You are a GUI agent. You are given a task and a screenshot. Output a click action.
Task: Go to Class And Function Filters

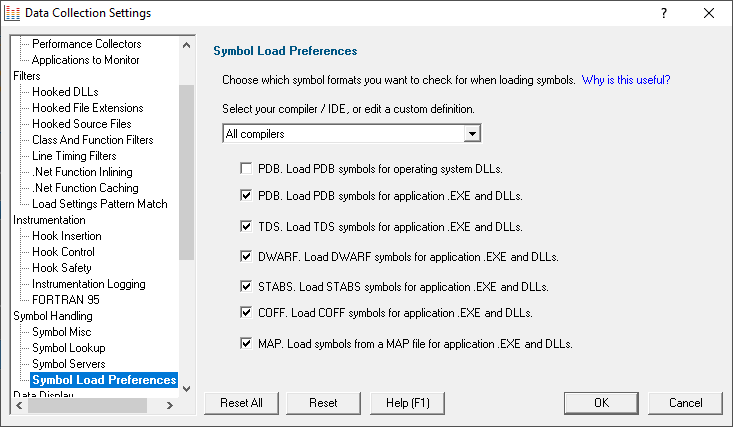point(93,140)
